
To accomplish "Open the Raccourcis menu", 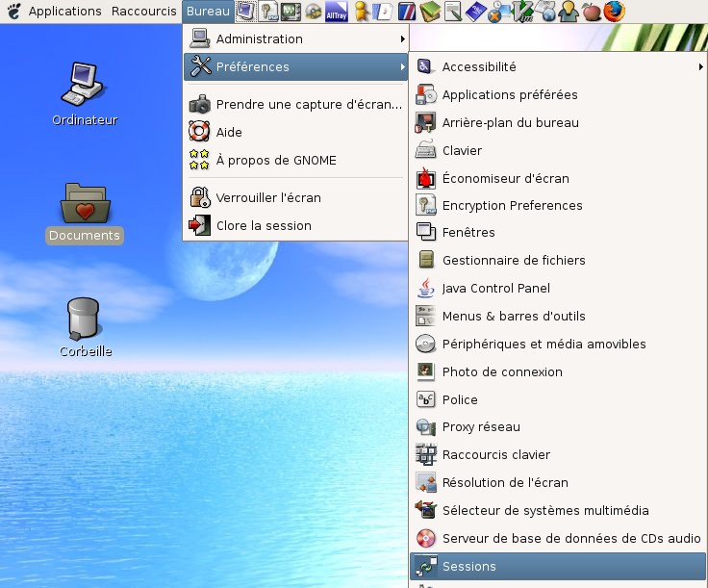I will click(143, 11).
